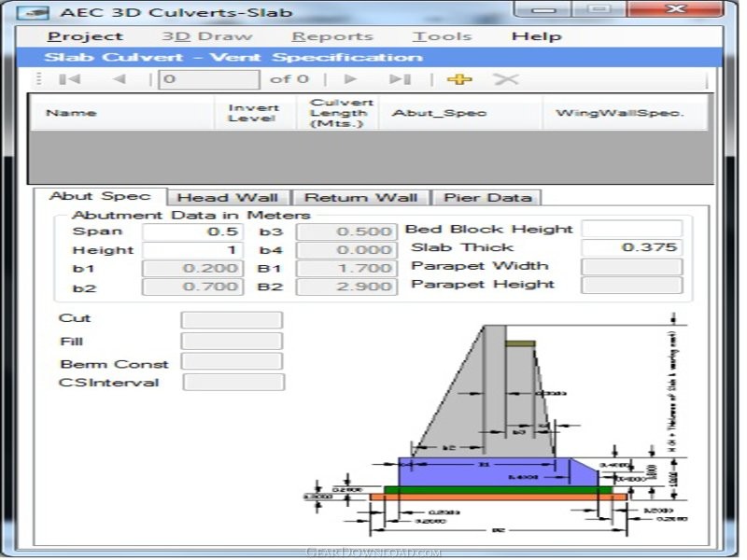Open the Tools menu
The height and width of the screenshot is (560, 747).
point(442,36)
